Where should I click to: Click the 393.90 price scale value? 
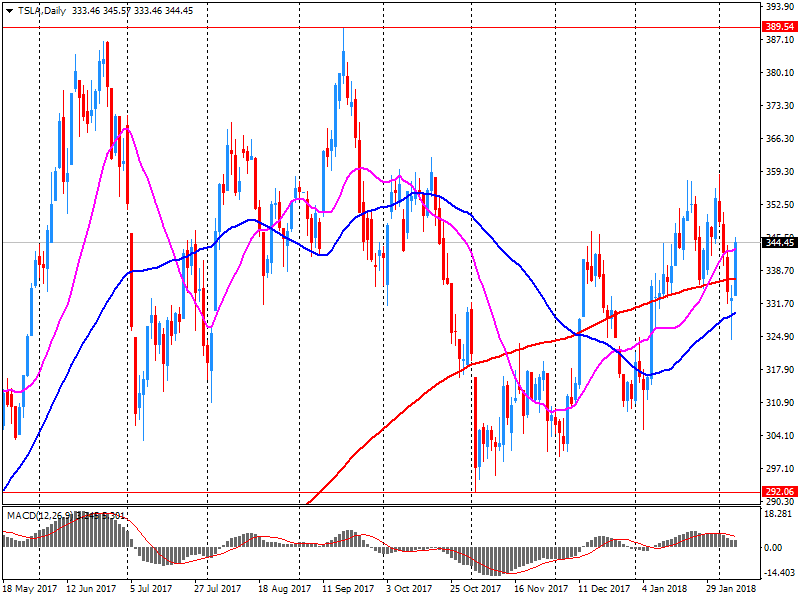pos(781,6)
